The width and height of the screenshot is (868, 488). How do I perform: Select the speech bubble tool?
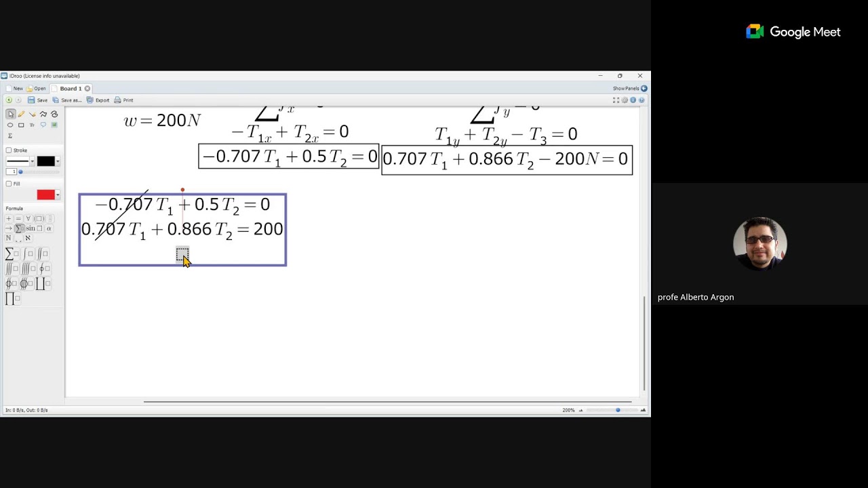click(x=43, y=125)
